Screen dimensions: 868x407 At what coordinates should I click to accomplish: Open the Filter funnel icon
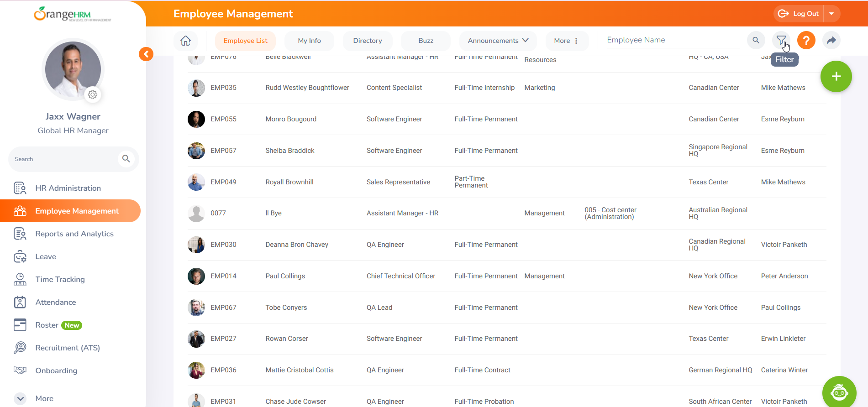pos(781,40)
